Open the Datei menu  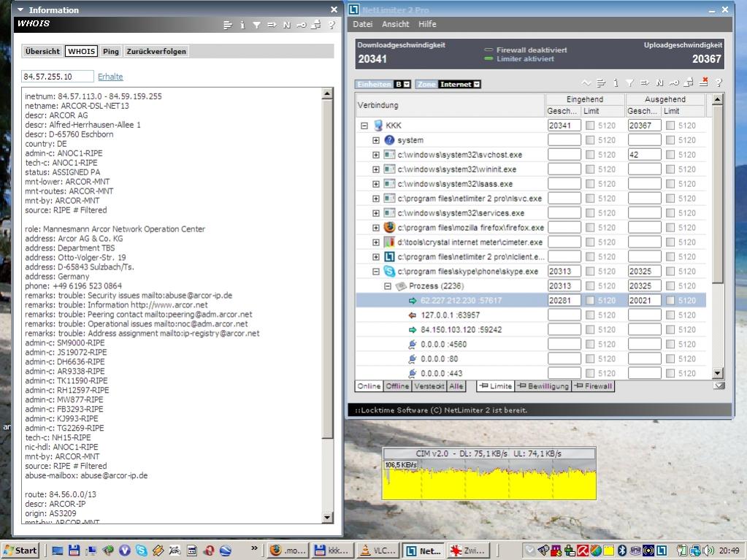point(362,24)
